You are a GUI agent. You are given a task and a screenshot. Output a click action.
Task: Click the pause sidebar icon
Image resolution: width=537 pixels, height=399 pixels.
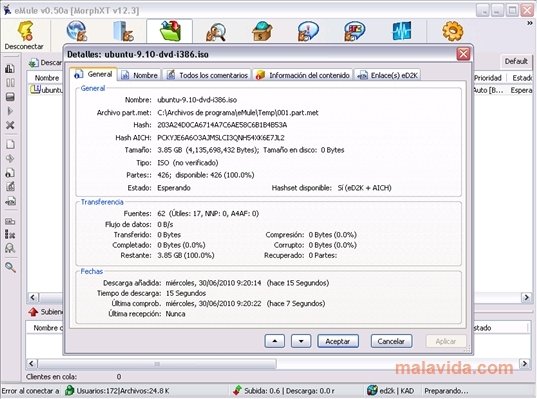pos(10,83)
